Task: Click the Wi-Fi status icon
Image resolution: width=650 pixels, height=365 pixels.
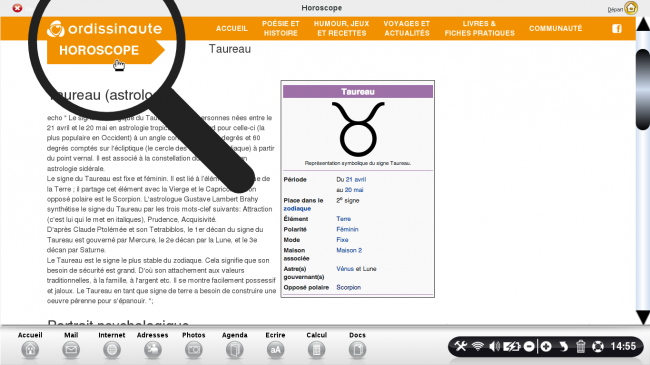Action: [478, 346]
